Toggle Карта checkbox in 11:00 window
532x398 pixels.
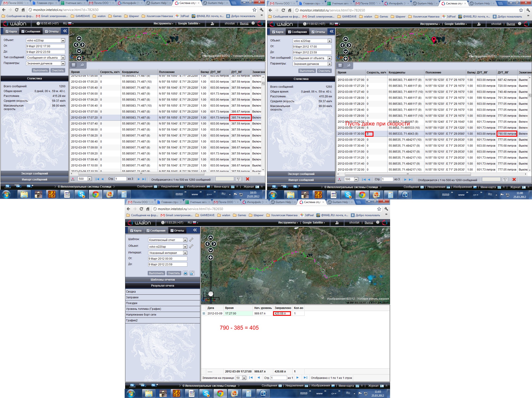273,32
